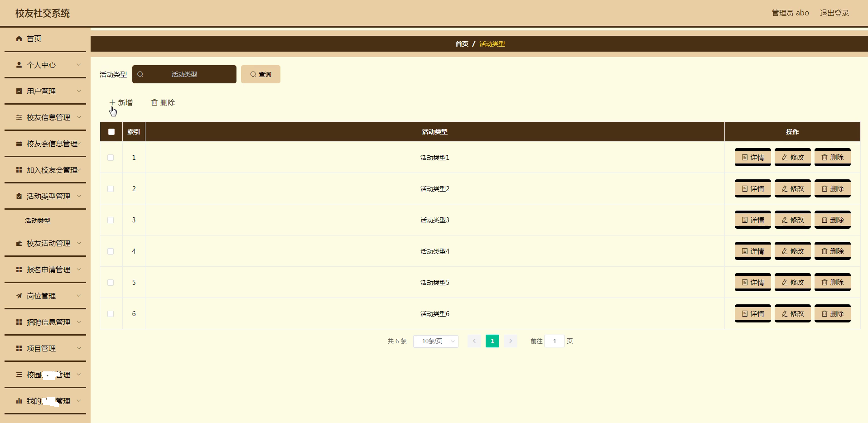Open the 校友会信息管理 menu

45,144
